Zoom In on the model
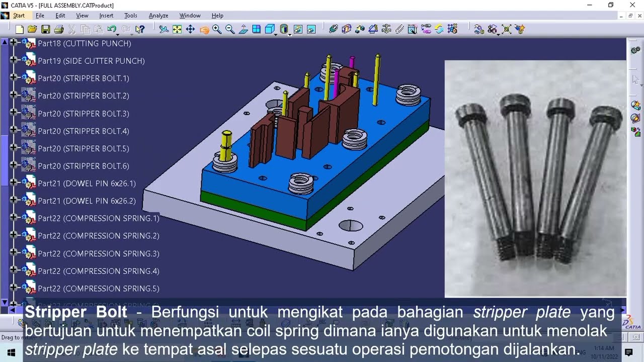Screen dimensions: 644x362 (217, 30)
